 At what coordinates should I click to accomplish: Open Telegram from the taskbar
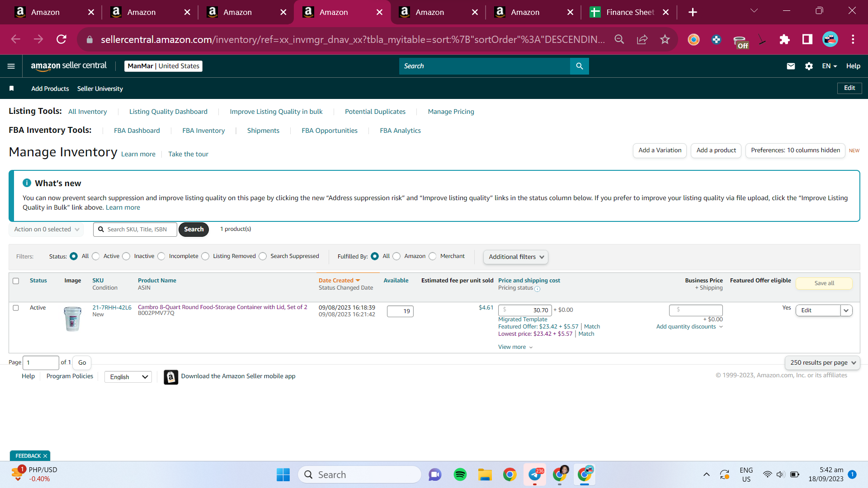coord(535,474)
